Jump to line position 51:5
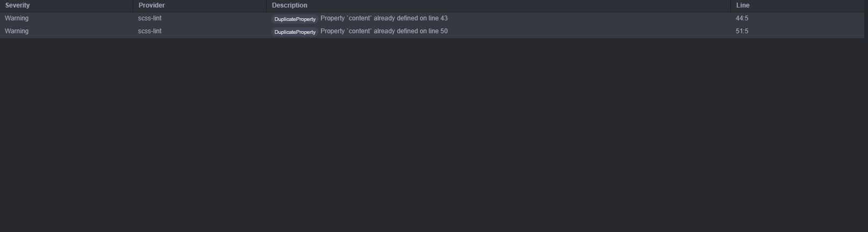 point(742,31)
